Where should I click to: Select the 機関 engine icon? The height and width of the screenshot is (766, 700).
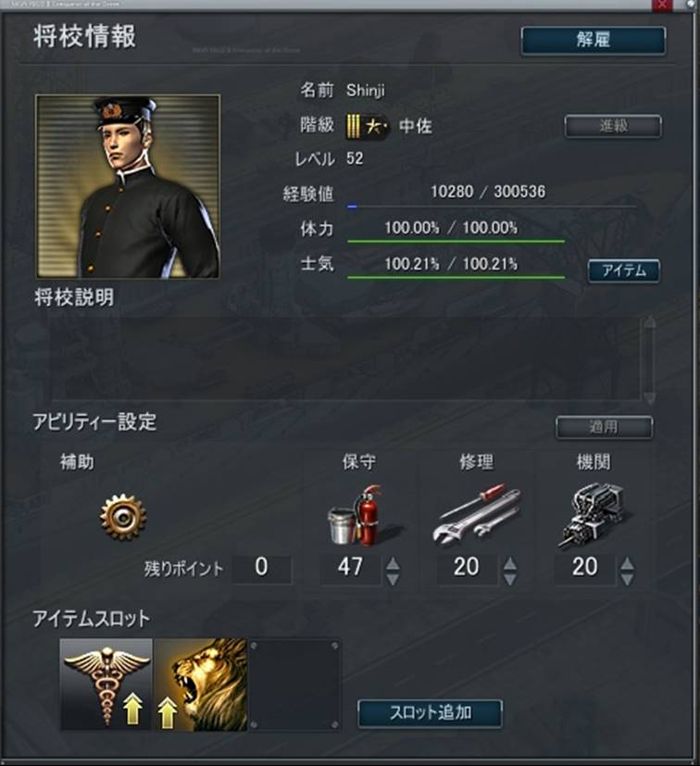594,515
